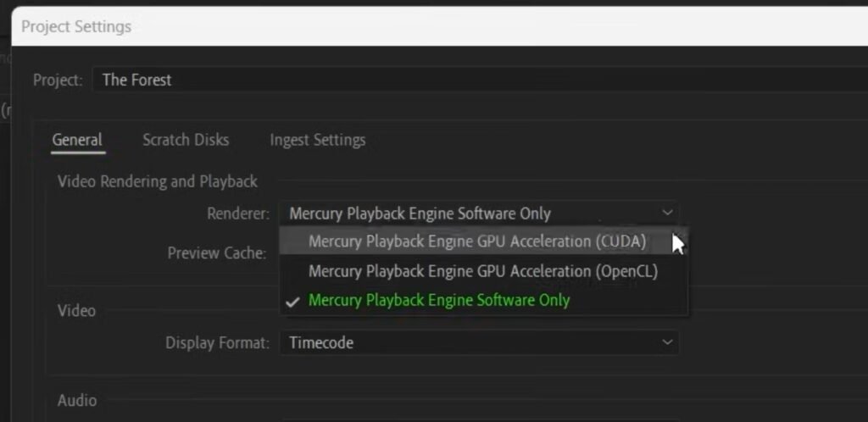Click the Audio section heading
Viewport: 868px width, 422px height.
pos(77,400)
